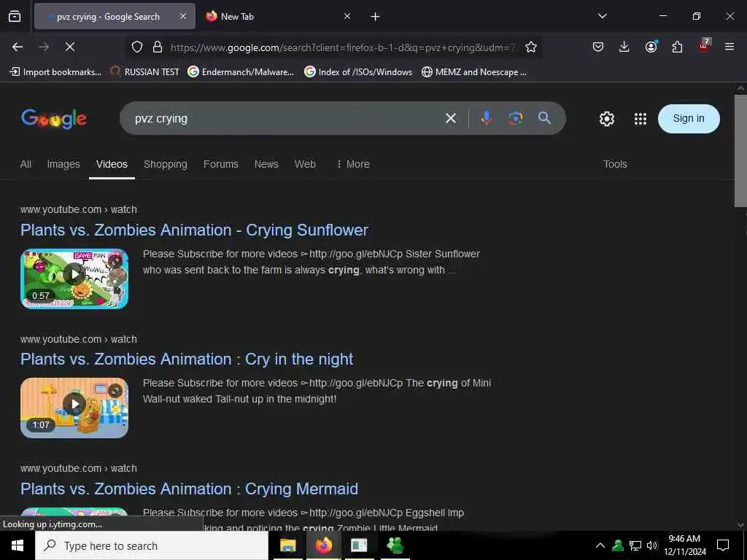Select the Videos tab
This screenshot has width=747, height=560.
(x=112, y=164)
